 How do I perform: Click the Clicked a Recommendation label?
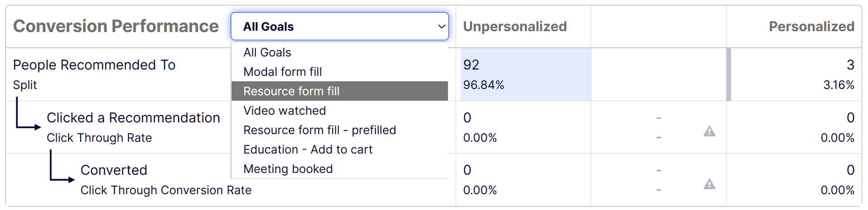pyautogui.click(x=133, y=118)
